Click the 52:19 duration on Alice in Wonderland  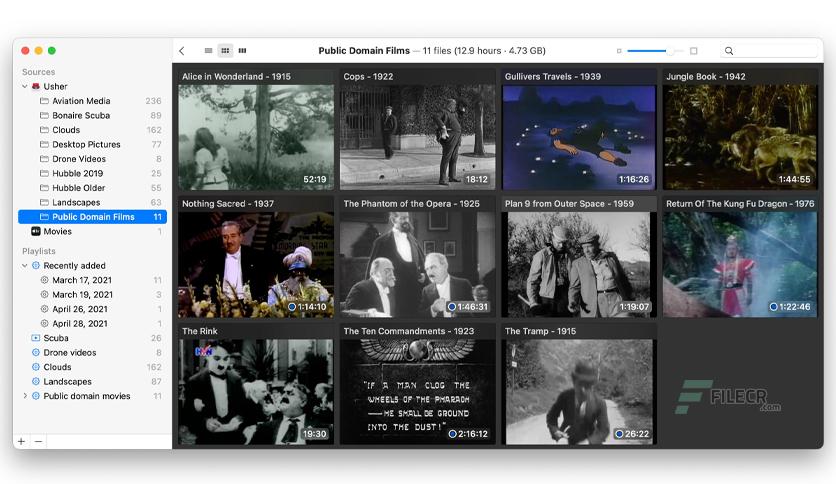click(x=315, y=180)
